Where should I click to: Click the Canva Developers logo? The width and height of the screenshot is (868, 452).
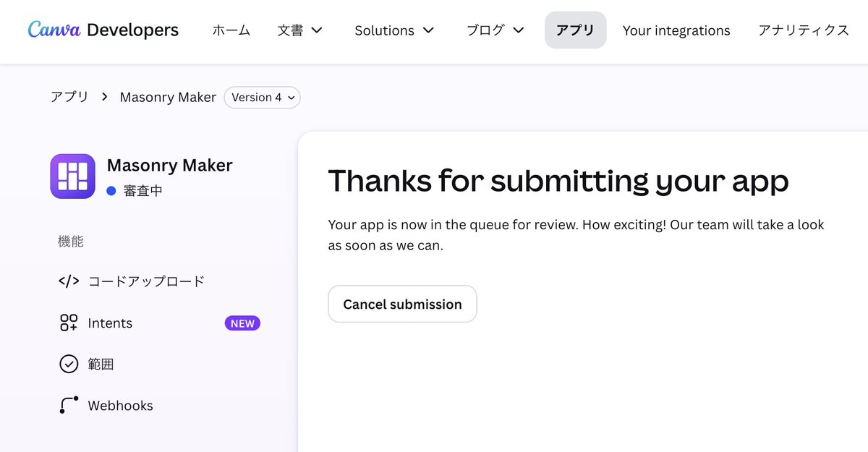[103, 30]
